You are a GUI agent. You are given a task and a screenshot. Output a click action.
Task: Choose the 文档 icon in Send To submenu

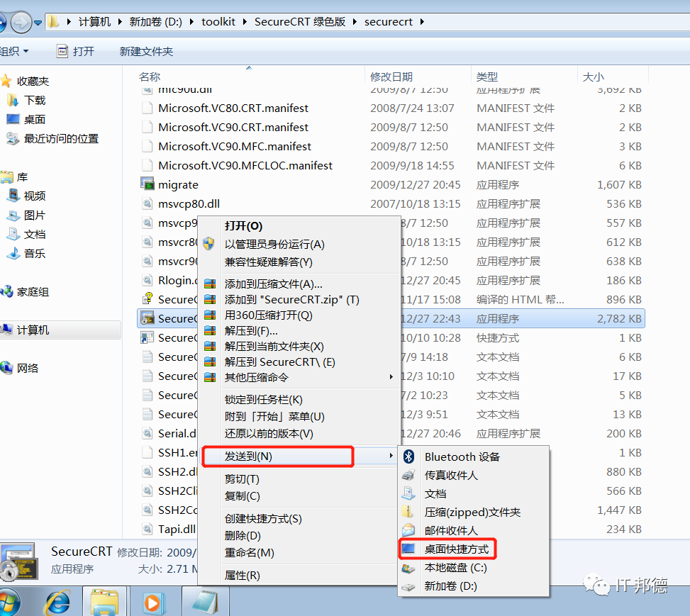408,493
